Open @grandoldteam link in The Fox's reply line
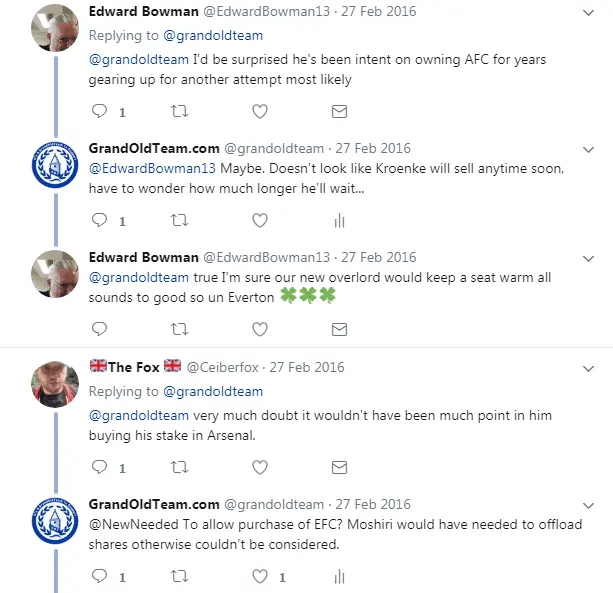This screenshot has width=613, height=593. tap(213, 391)
